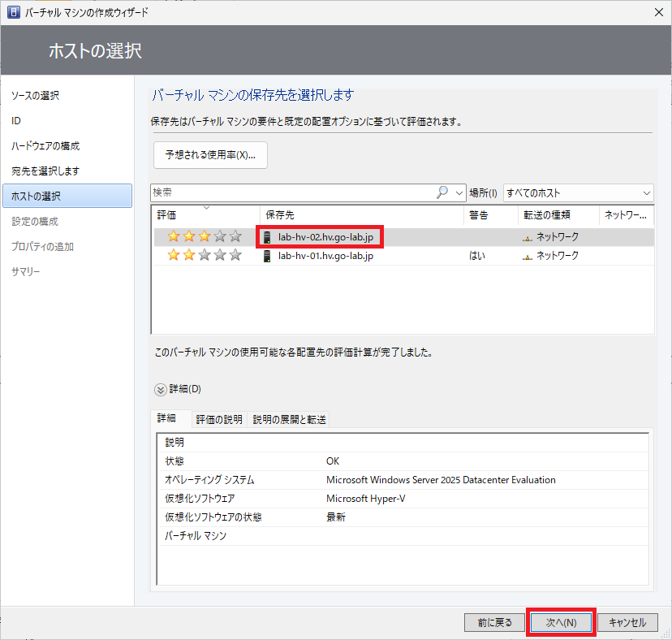Click the 次へ(N) button
The height and width of the screenshot is (640, 672).
tap(561, 622)
